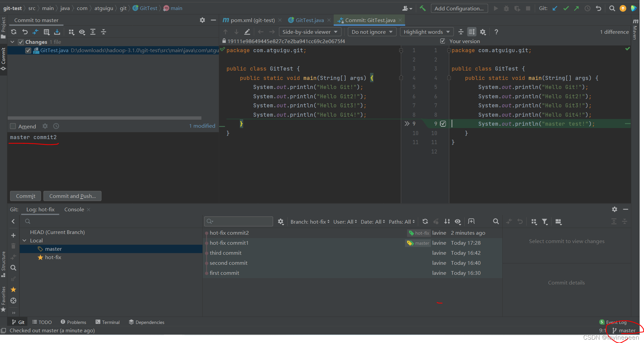Hide the Commit tool window

pos(213,20)
